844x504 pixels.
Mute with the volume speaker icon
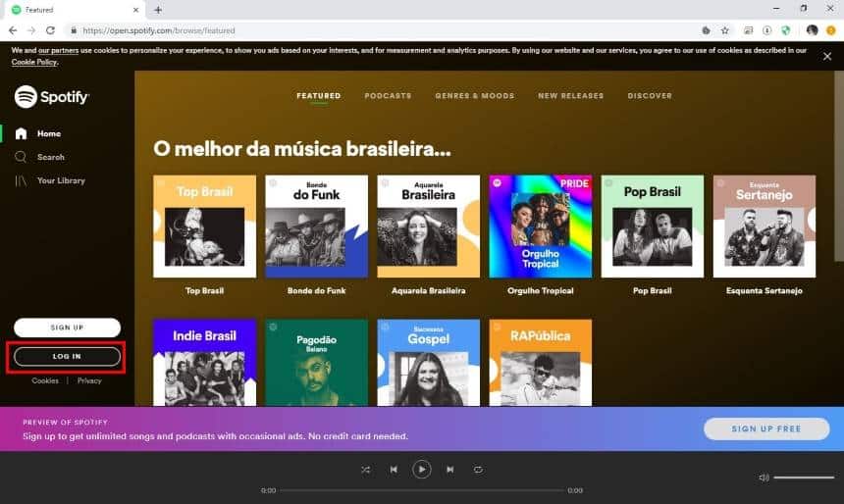(764, 478)
